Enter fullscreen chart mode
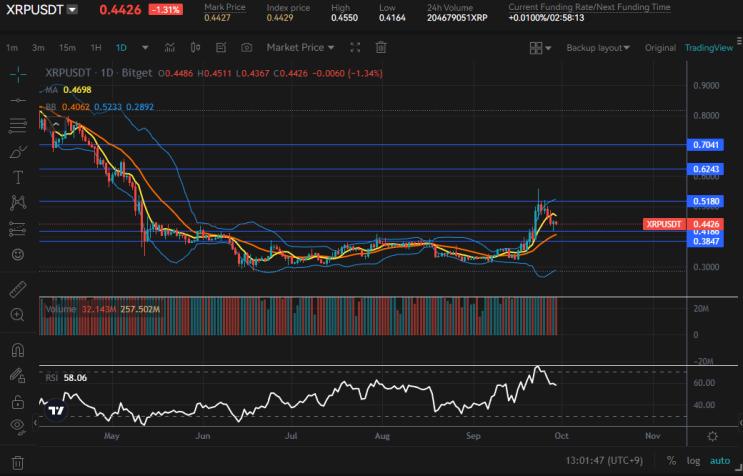This screenshot has width=743, height=476. (355, 47)
